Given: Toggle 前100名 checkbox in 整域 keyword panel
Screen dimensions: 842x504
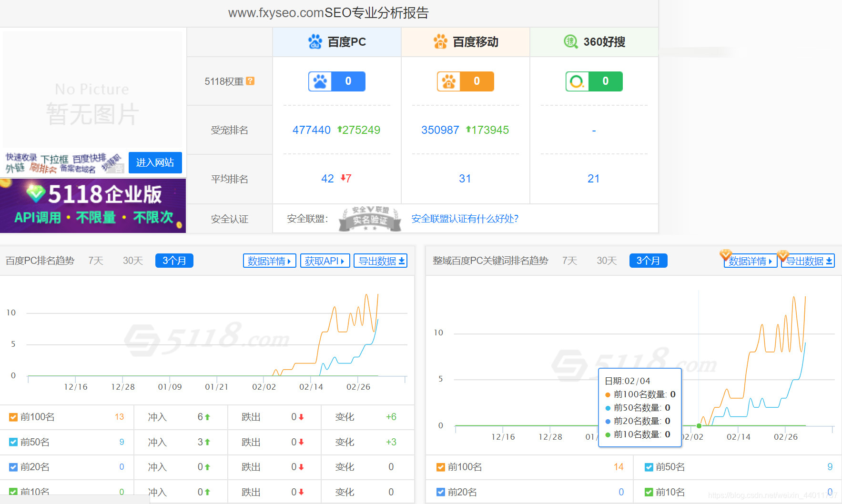Looking at the screenshot, I should point(441,467).
